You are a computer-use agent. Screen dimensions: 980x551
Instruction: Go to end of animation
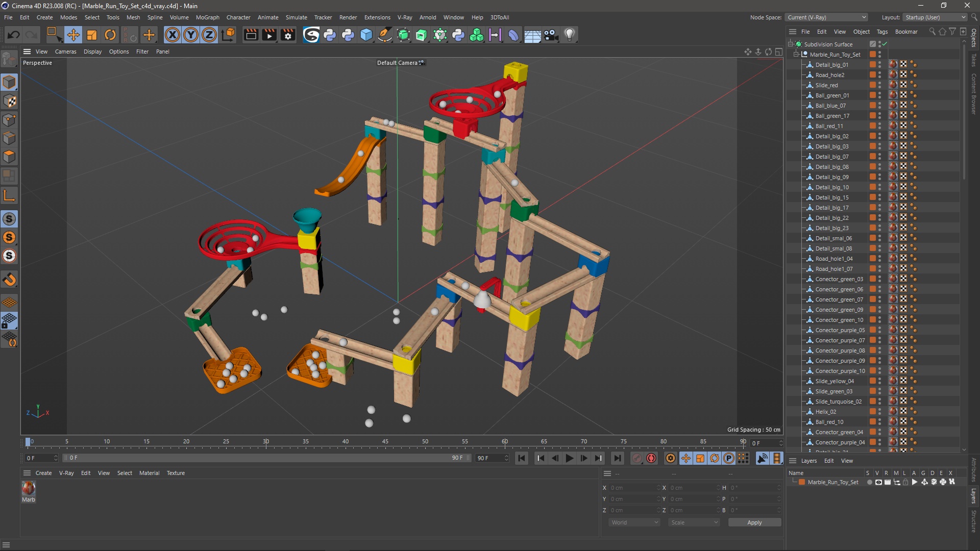click(617, 458)
